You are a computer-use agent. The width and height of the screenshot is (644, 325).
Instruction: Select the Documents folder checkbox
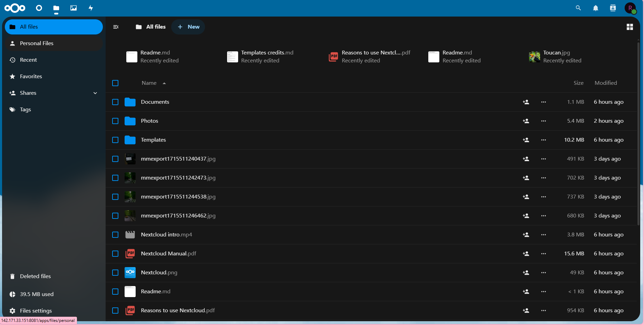click(x=115, y=102)
